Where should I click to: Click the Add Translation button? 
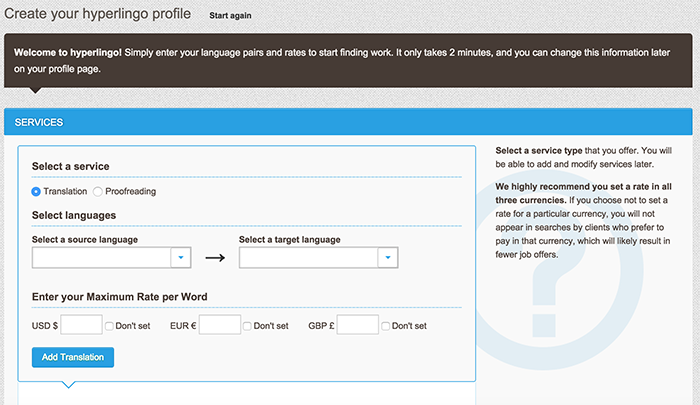coord(73,357)
